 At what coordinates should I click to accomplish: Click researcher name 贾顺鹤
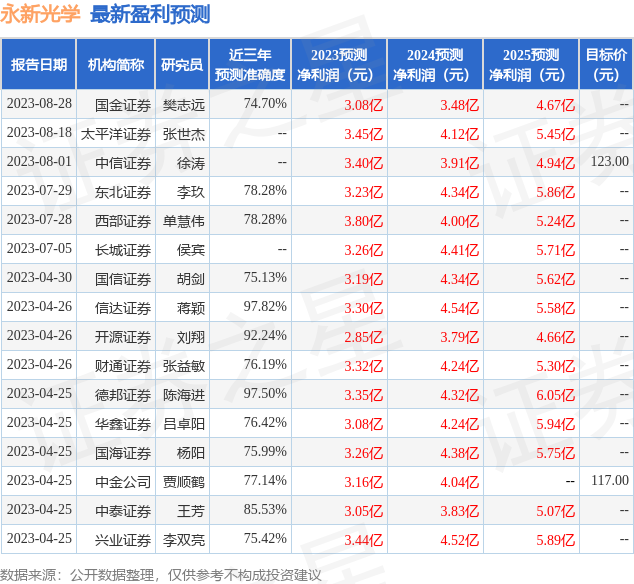coord(184,482)
